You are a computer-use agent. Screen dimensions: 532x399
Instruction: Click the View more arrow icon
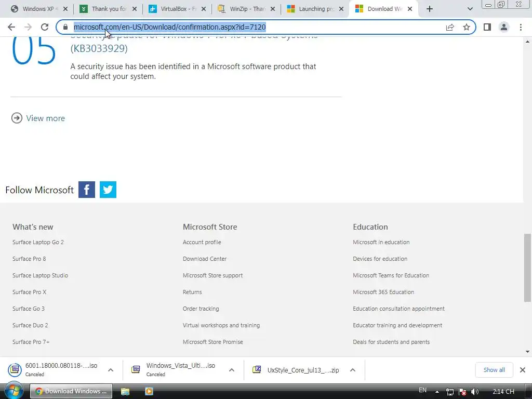coord(17,118)
